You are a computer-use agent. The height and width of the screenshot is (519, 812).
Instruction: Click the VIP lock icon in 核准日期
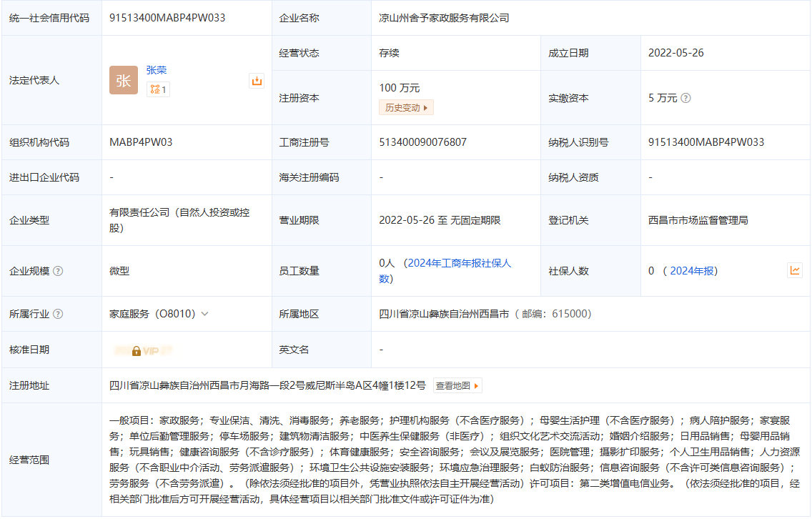pyautogui.click(x=137, y=351)
